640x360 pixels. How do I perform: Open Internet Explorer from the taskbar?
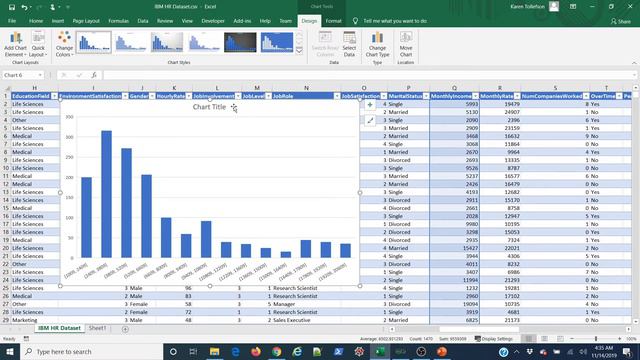tap(297, 351)
